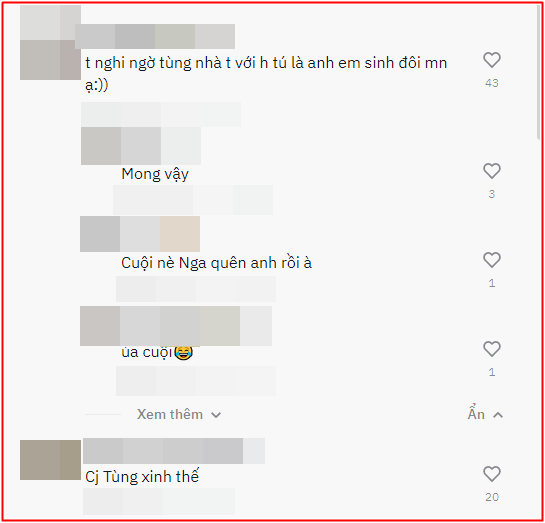Like the comment about tùng and tú being twins
This screenshot has width=545, height=523.
492,60
